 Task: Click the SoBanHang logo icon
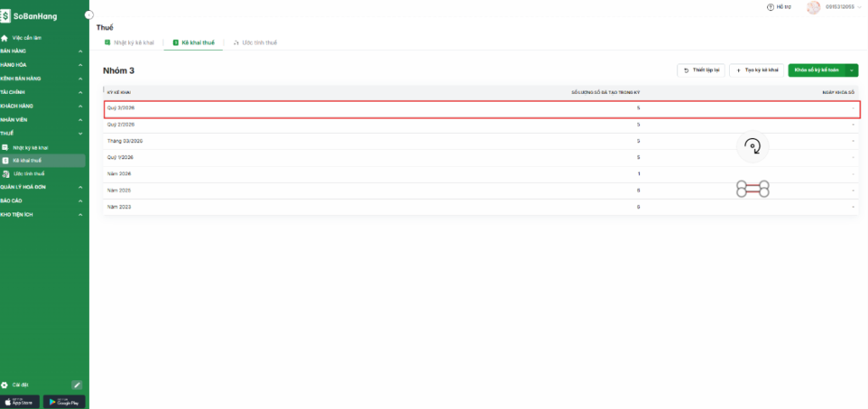(x=6, y=16)
